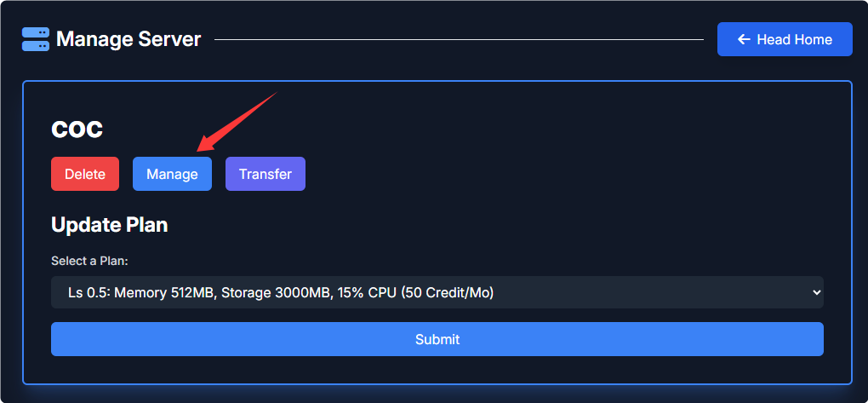Click the chevron arrow on the plan selector
This screenshot has height=403, width=868.
[x=817, y=292]
